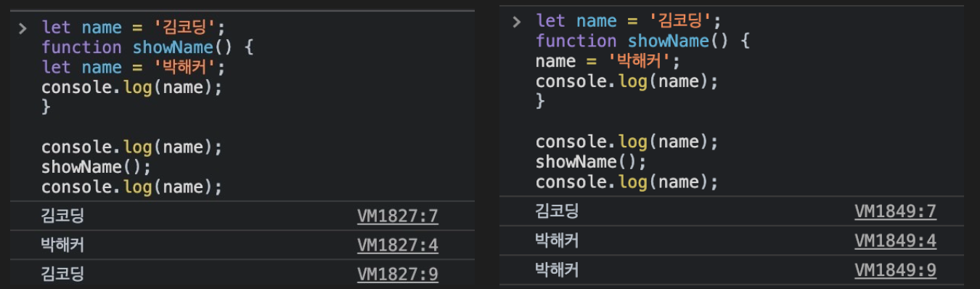The image size is (980, 289).
Task: Select output 박해커 beside VM1849:9
Action: pyautogui.click(x=558, y=271)
